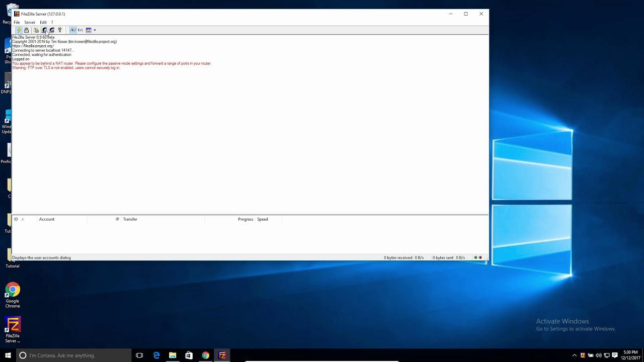
Task: Launch Microsoft Edge from the taskbar
Action: [x=156, y=355]
